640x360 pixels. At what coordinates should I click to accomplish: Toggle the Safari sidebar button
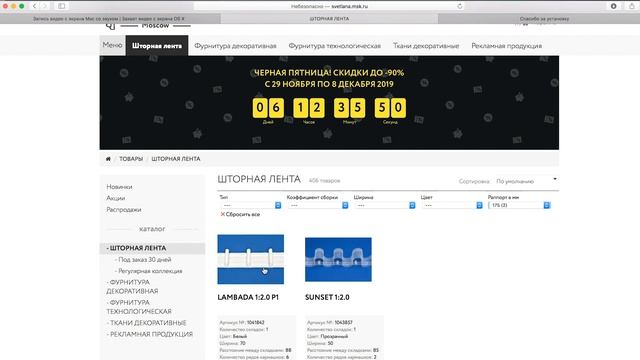tap(62, 6)
